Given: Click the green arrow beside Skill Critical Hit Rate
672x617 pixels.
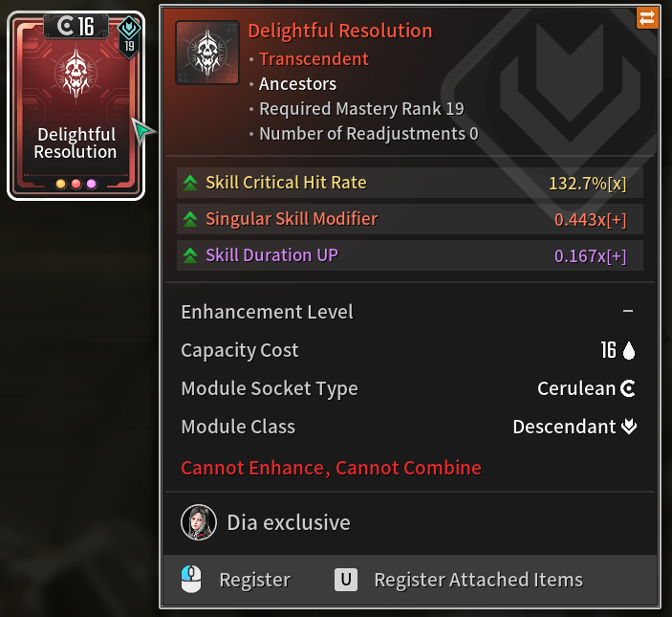Looking at the screenshot, I should click(190, 183).
